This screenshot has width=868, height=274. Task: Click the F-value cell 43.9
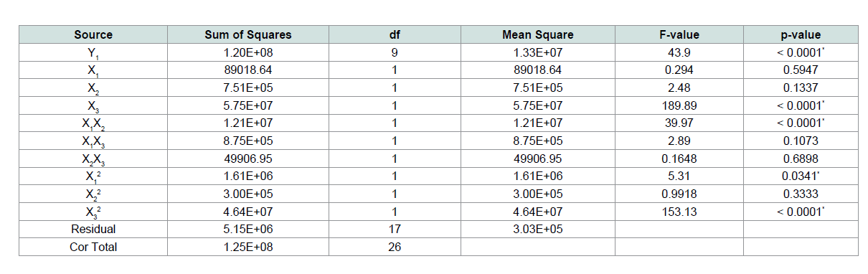[679, 52]
